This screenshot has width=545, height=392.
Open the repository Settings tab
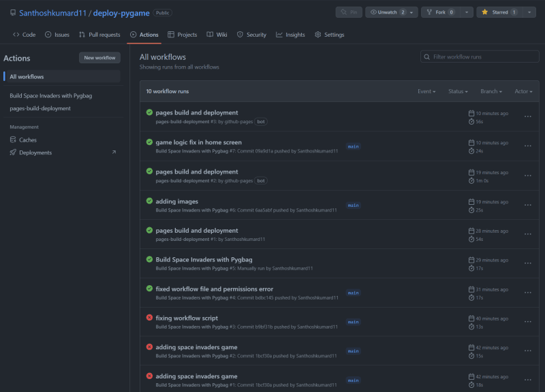point(330,35)
